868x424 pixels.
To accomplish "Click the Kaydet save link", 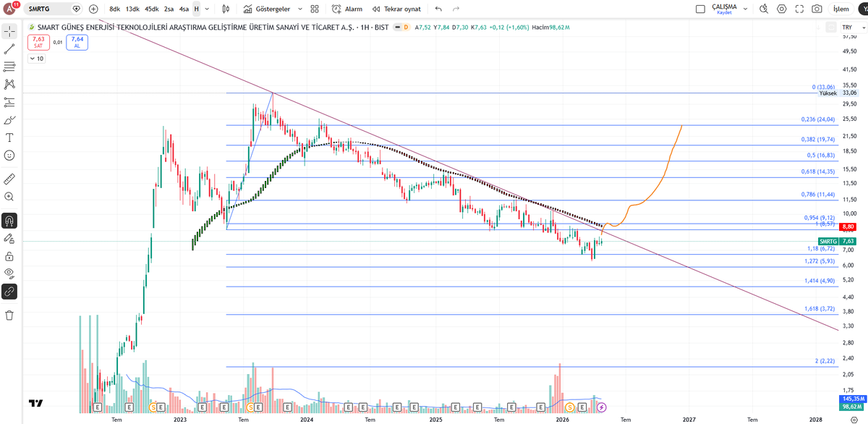I will 724,12.
